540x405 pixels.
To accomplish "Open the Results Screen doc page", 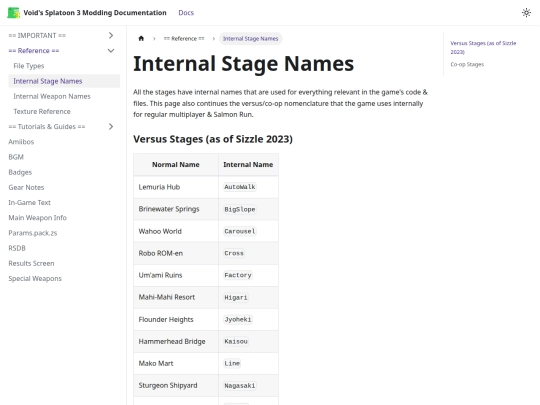I will (x=31, y=263).
